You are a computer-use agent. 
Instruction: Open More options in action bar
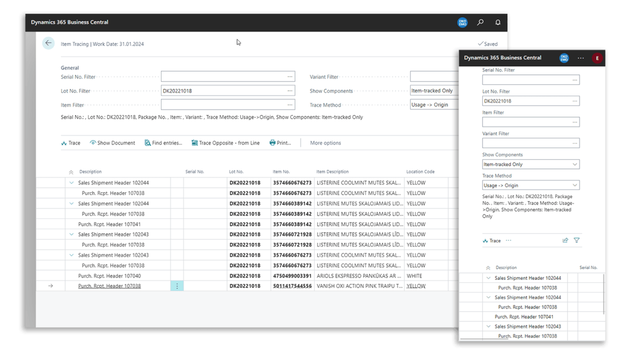point(326,143)
